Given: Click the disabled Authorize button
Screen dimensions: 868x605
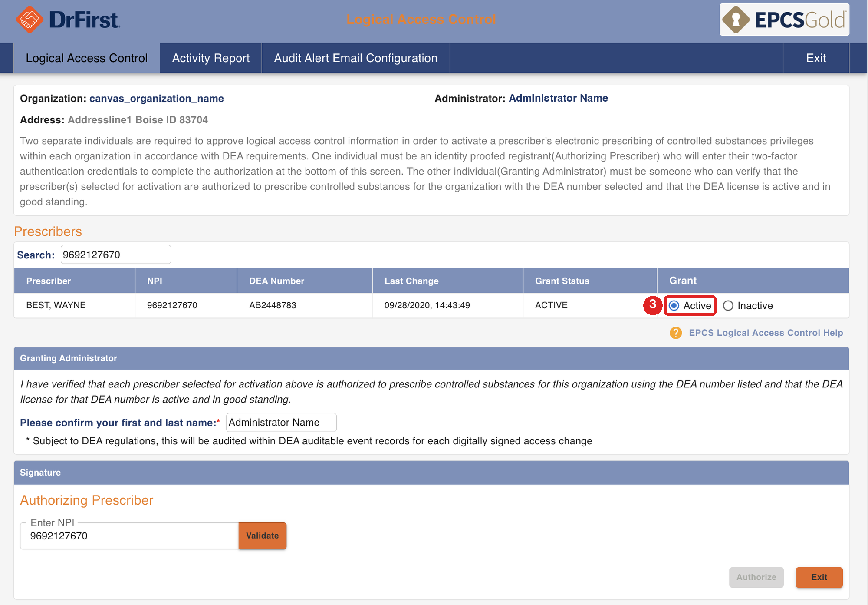Looking at the screenshot, I should pyautogui.click(x=756, y=577).
